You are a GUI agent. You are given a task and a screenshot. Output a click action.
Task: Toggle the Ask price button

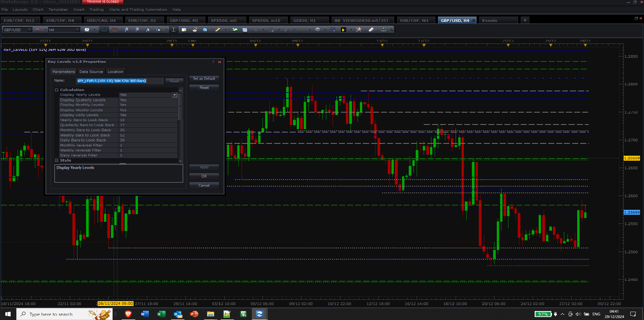point(115,30)
